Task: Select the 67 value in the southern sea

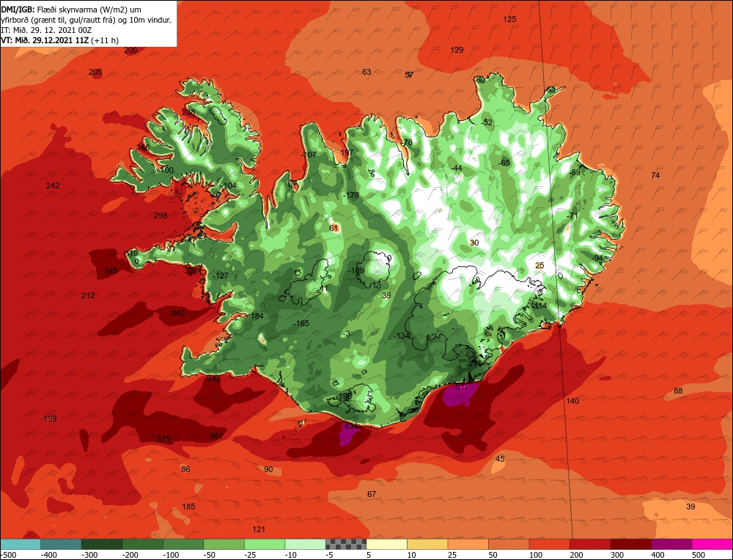Action: pyautogui.click(x=372, y=494)
